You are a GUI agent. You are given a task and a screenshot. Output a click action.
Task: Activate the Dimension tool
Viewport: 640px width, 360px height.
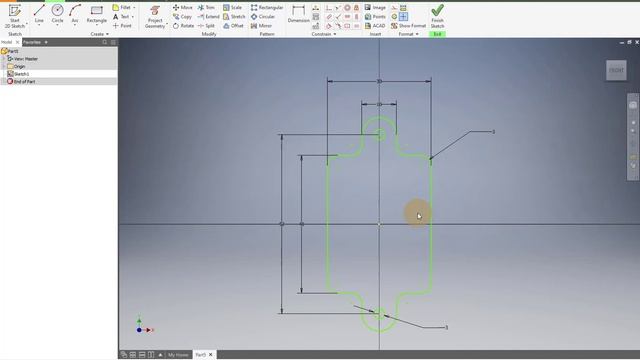pos(298,14)
